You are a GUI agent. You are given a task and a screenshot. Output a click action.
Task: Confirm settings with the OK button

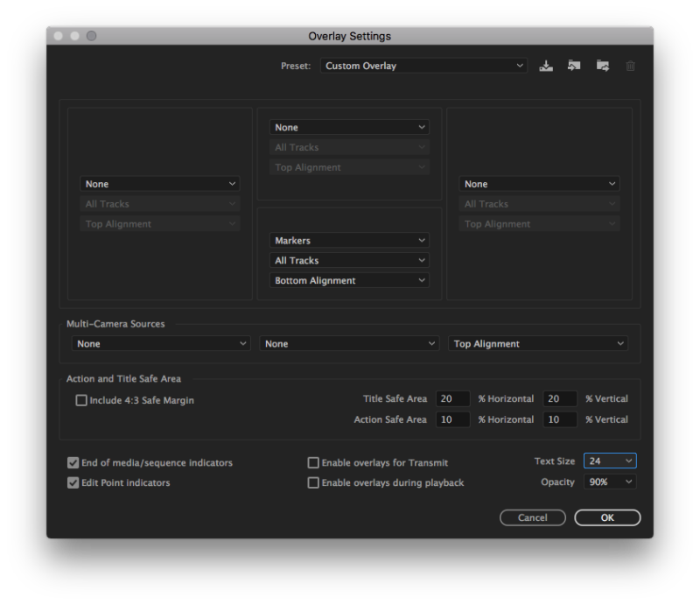(x=607, y=517)
